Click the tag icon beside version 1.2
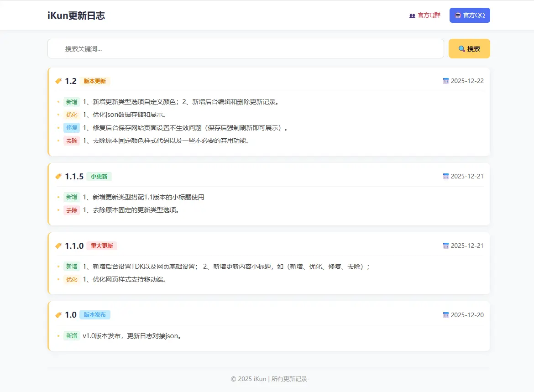Viewport: 534px width, 392px height. coord(58,81)
